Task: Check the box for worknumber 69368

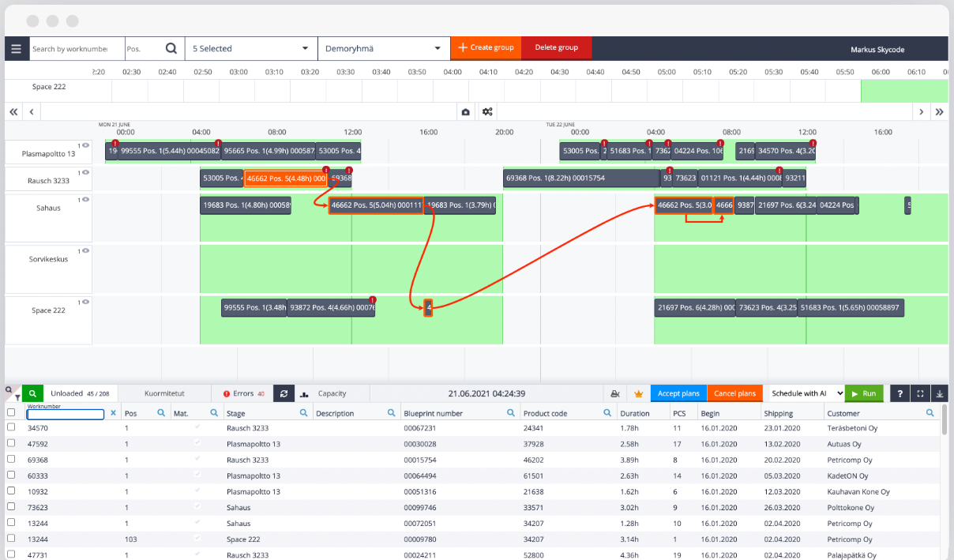Action: (11, 459)
